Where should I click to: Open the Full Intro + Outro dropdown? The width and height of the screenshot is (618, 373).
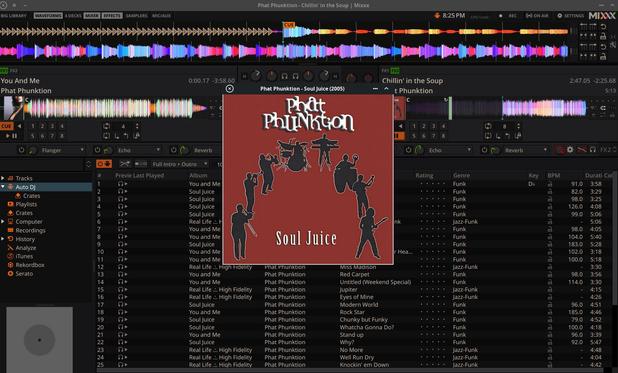(180, 164)
